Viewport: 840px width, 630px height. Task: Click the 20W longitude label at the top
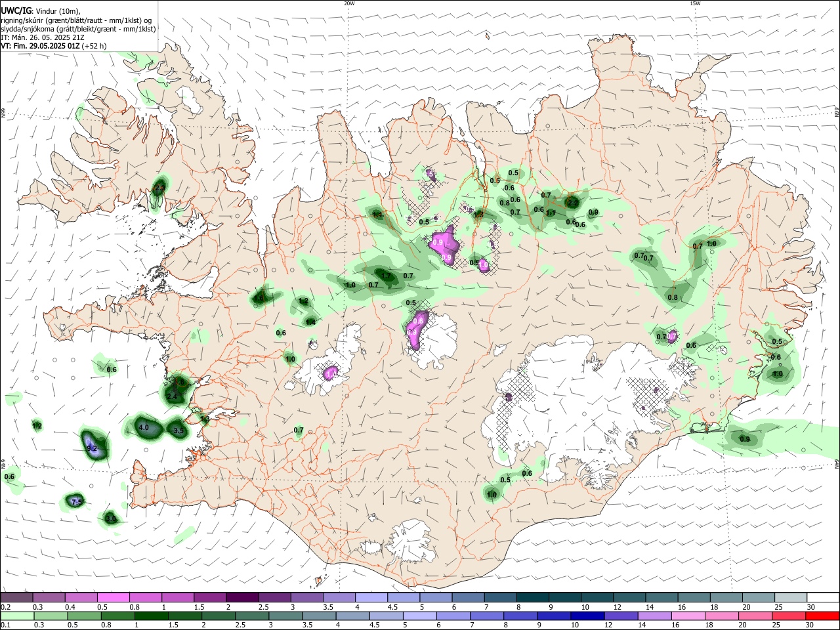[349, 3]
